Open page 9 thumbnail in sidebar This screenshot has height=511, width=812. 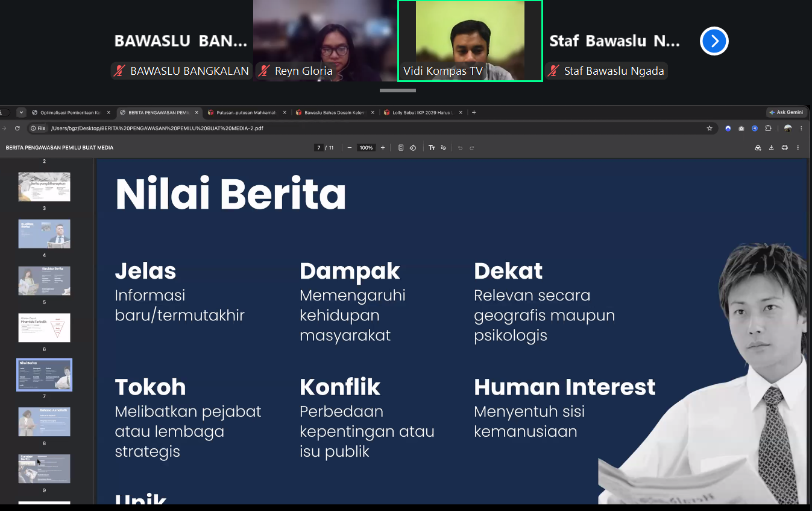(44, 469)
